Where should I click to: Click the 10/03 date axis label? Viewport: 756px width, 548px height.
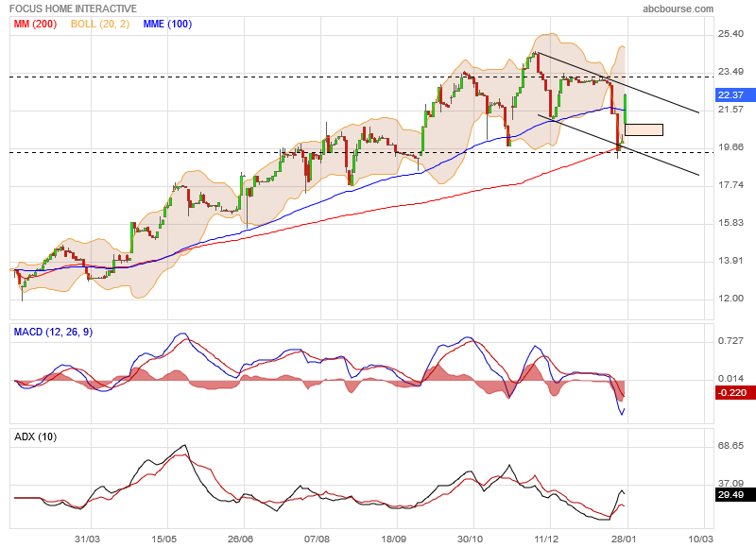point(700,539)
